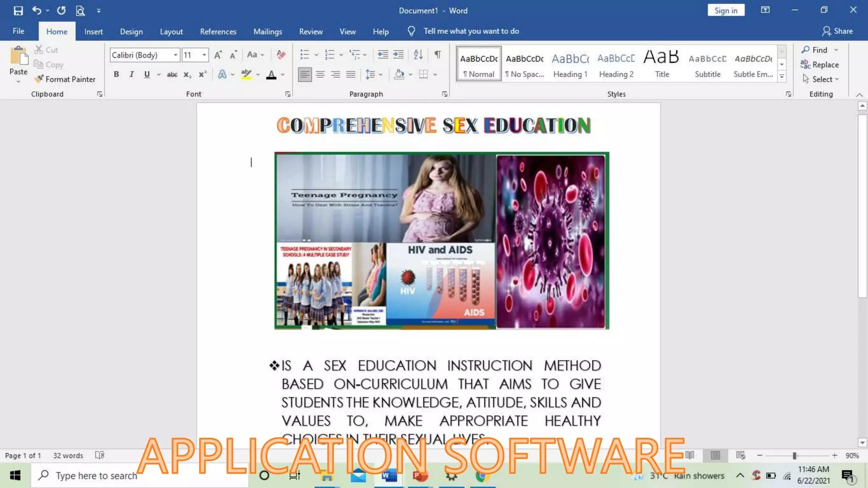868x488 pixels.
Task: Open Print Preview icon in quick access toolbar
Action: (x=81, y=11)
